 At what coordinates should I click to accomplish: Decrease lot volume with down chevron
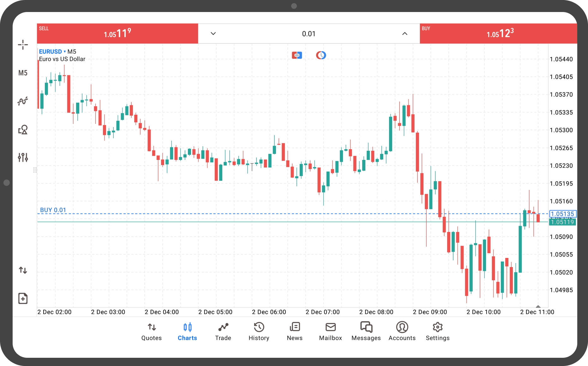point(213,34)
